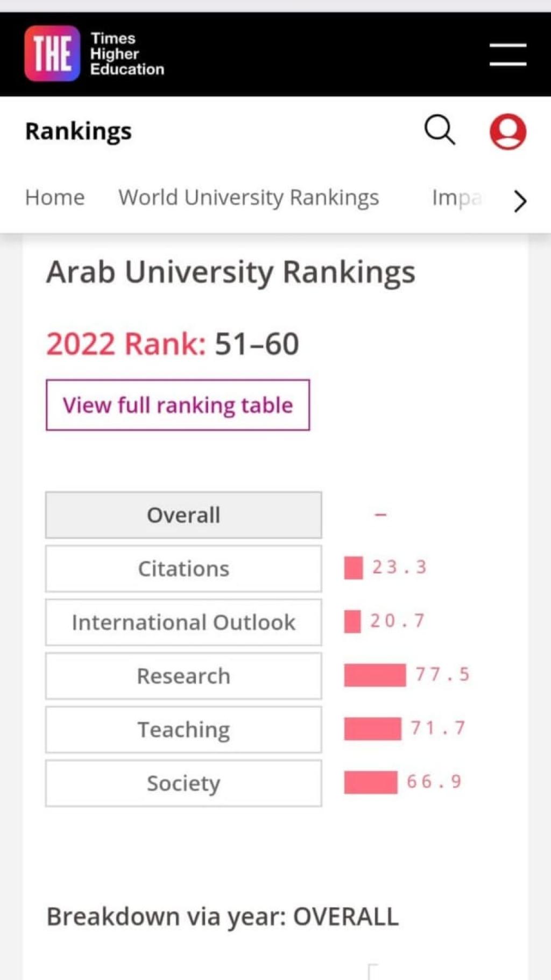
Task: Click the Rankings section heading
Action: [x=79, y=131]
